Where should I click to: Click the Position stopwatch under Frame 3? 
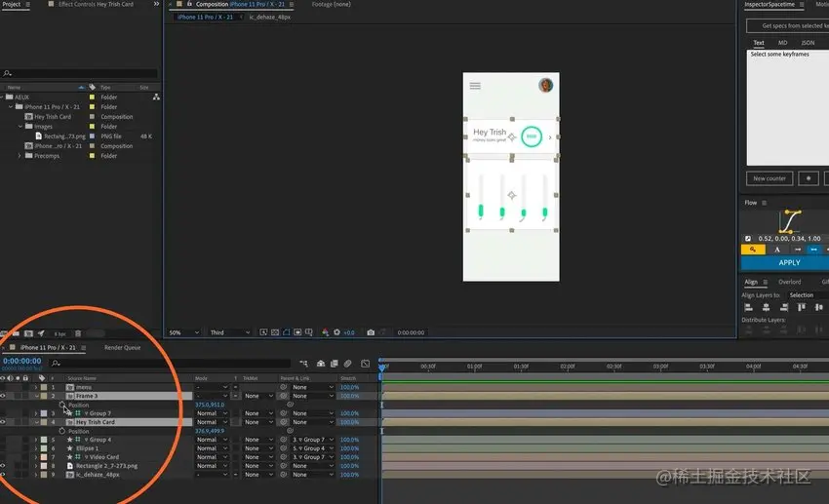tap(62, 405)
